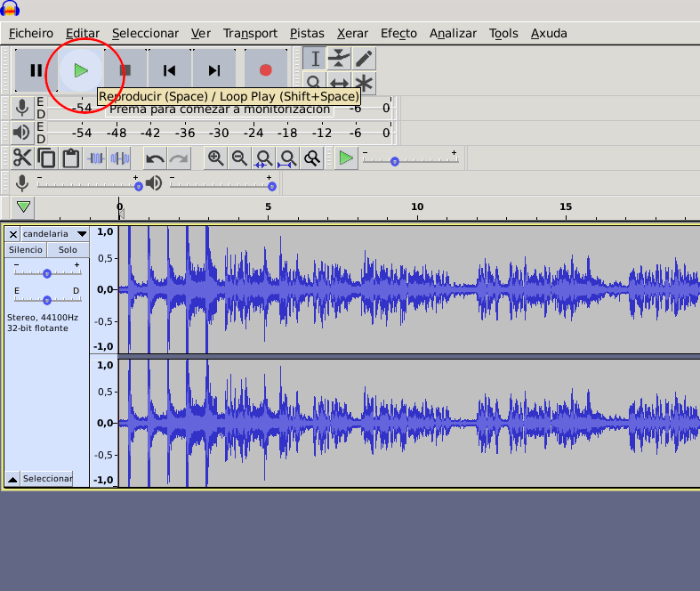Image resolution: width=700 pixels, height=591 pixels.
Task: Open the Editar menu
Action: click(x=83, y=34)
